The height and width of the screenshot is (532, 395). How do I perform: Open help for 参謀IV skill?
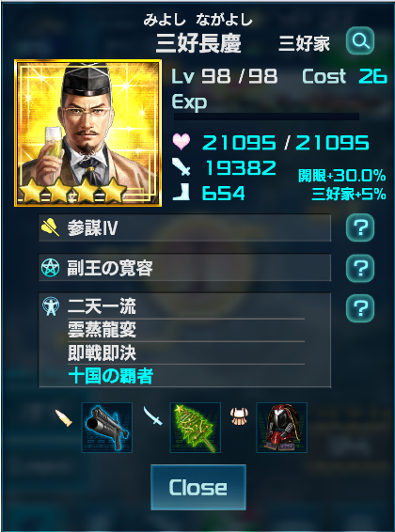coord(360,227)
